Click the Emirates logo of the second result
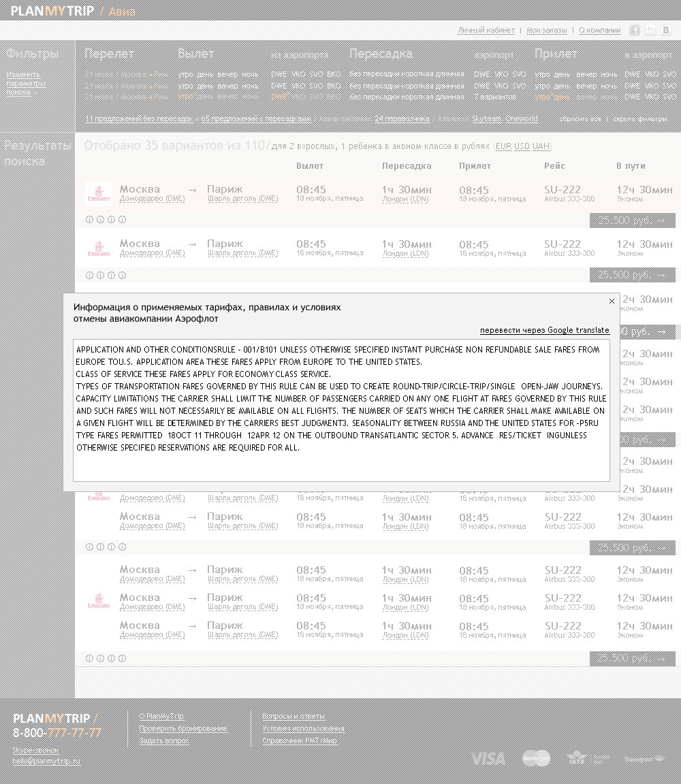This screenshot has height=784, width=681. (99, 248)
